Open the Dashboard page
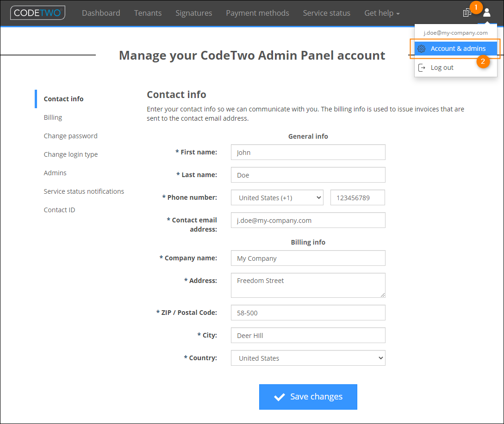 pyautogui.click(x=101, y=13)
